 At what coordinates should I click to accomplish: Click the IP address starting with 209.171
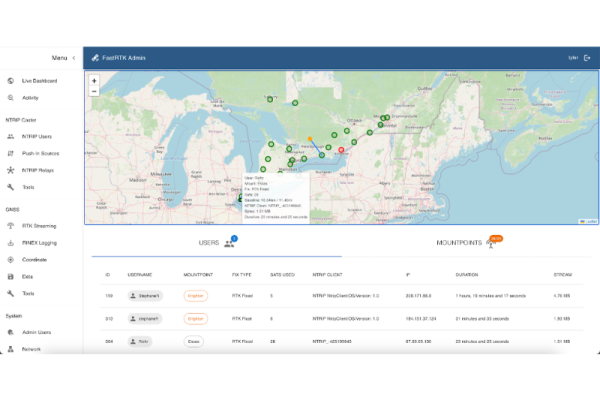pyautogui.click(x=418, y=296)
